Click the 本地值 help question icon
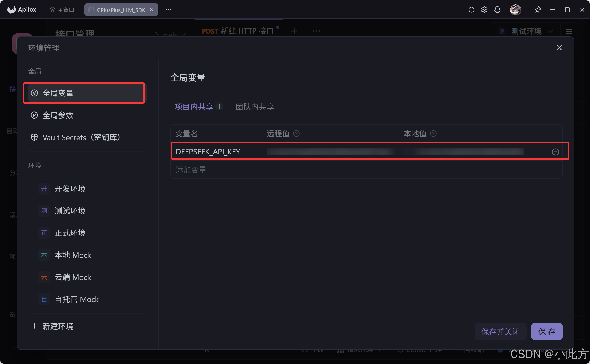 (x=433, y=133)
